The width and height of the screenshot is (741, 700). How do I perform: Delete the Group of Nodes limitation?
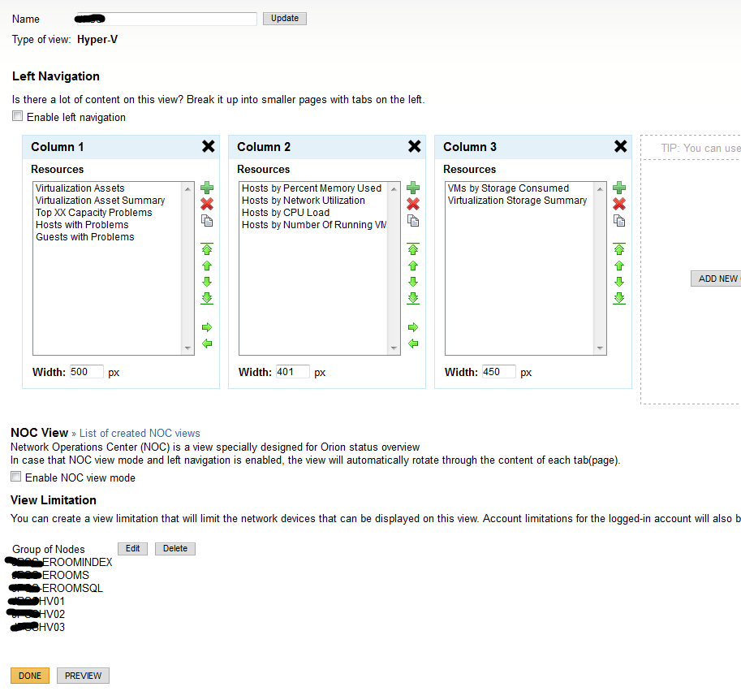pyautogui.click(x=175, y=549)
